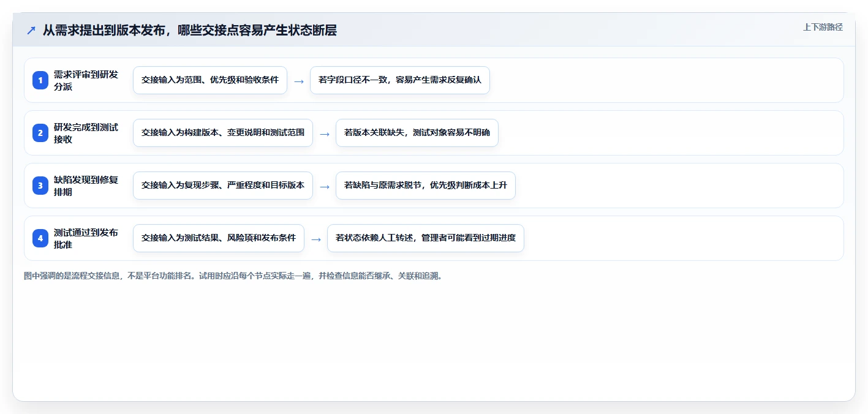Click the 若字段口径不一致，容易产生需求反复确认 box
Image resolution: width=868 pixels, height=414 pixels.
coord(400,80)
